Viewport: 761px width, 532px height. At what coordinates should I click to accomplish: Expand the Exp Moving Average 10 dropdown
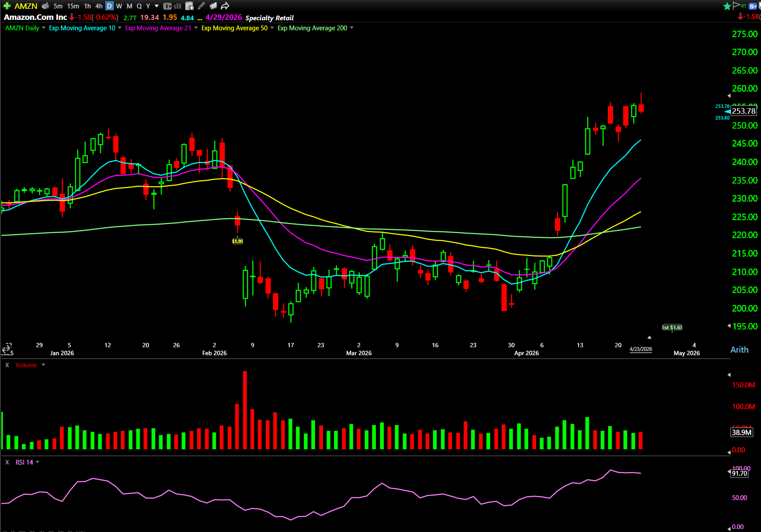[120, 28]
